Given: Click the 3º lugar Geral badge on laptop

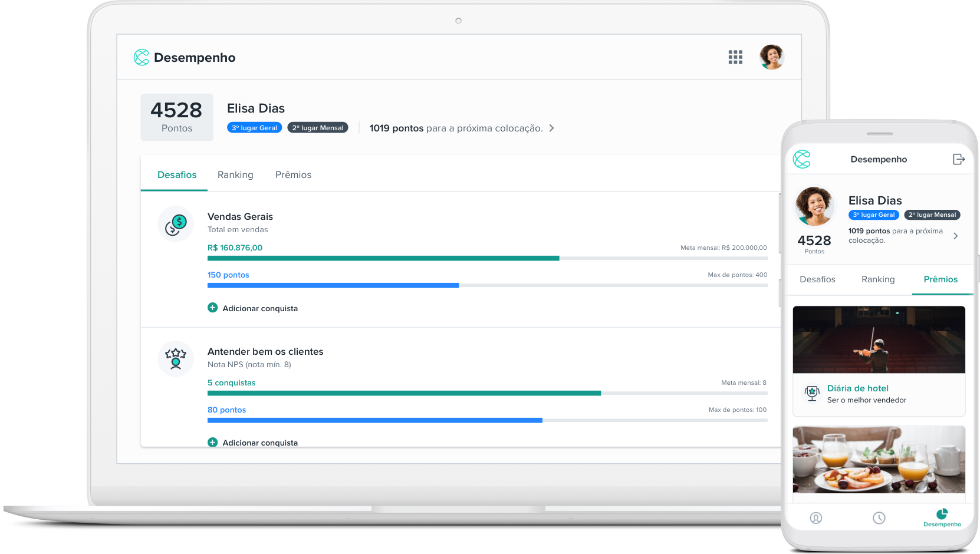Looking at the screenshot, I should 255,128.
